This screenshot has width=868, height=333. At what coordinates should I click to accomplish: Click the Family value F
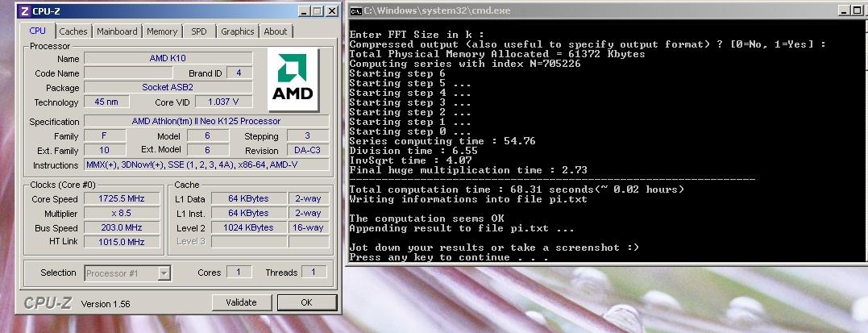pyautogui.click(x=105, y=135)
